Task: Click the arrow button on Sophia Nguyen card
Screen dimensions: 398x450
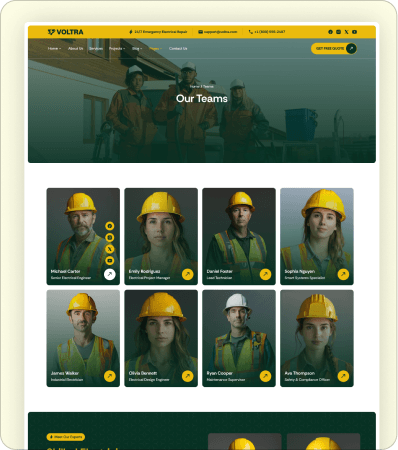Action: [343, 274]
